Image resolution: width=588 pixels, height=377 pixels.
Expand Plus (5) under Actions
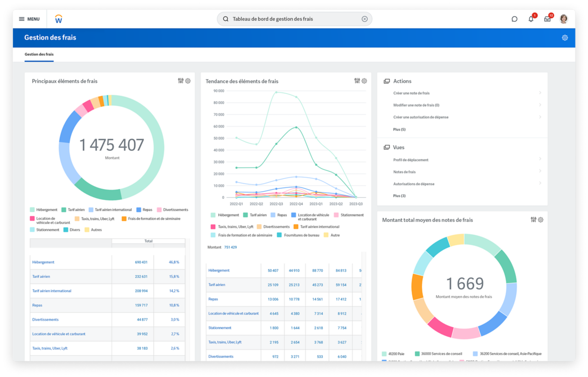tap(399, 129)
